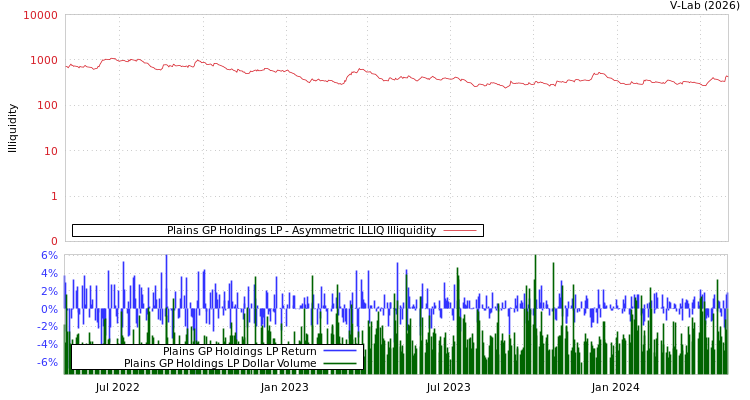Select the Plains GP Holdings LP Dollar Volume label
The image size is (750, 400).
[x=220, y=364]
